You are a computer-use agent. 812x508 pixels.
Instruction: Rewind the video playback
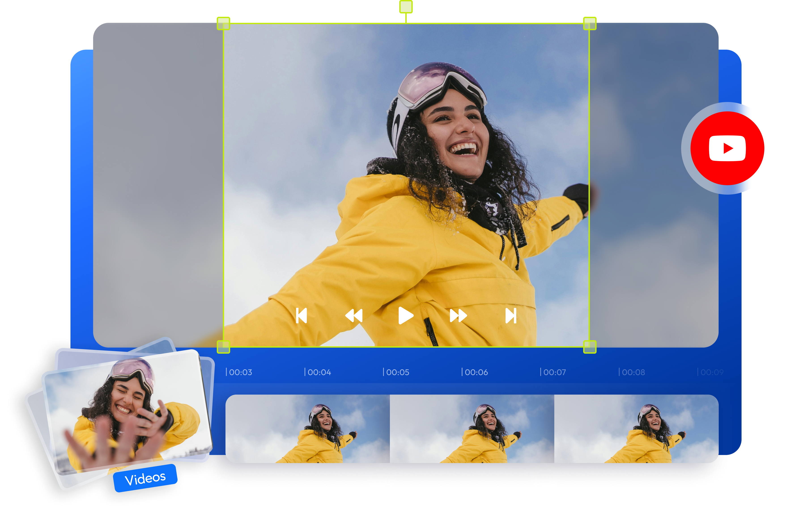(354, 315)
